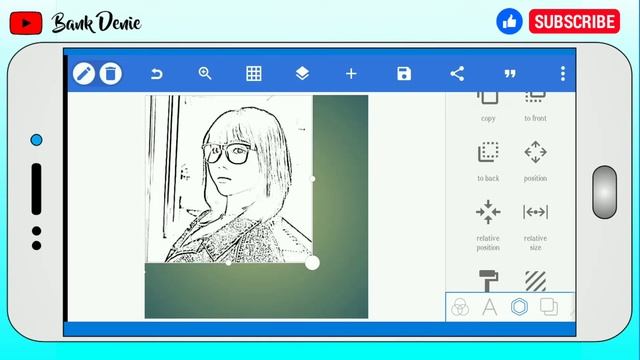Tap the copy option
This screenshot has height=360, width=640.
pos(488,107)
